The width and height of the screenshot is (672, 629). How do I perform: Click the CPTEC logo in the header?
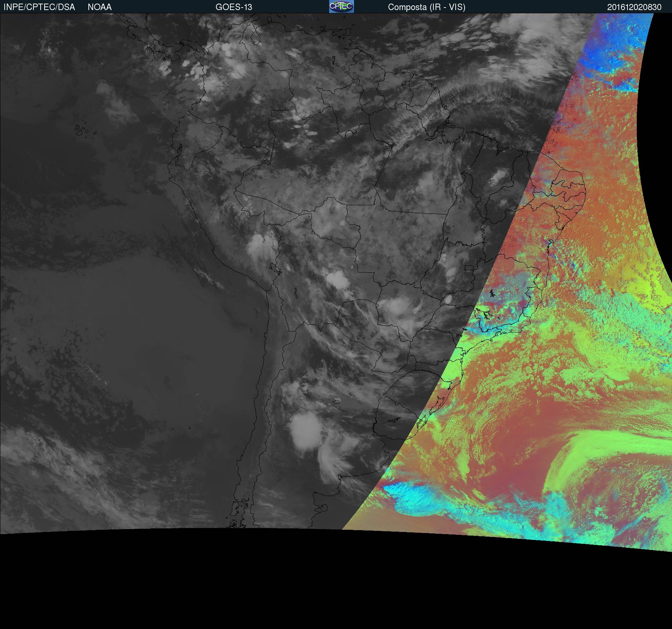pyautogui.click(x=341, y=6)
